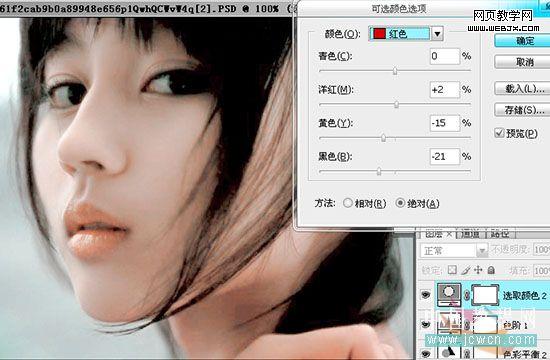Select the 色彩平衡 2 layer name
Viewport: 550px width, 360px height.
tap(525, 354)
